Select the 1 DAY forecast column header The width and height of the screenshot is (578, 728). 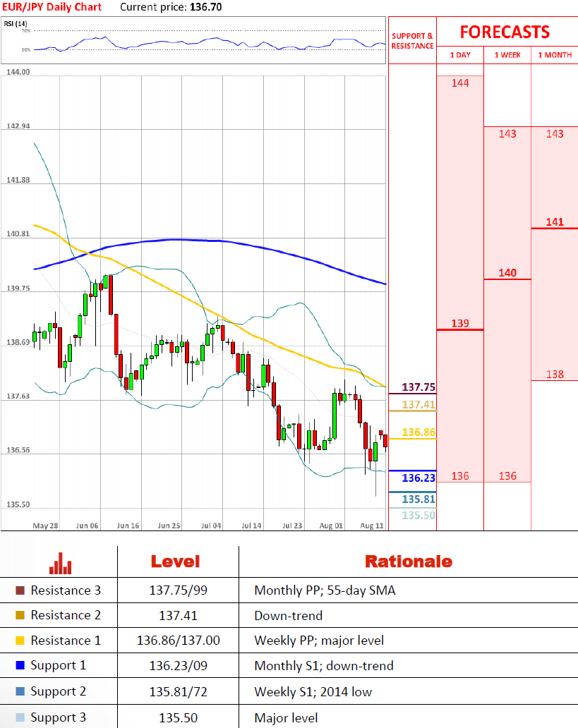tap(460, 55)
